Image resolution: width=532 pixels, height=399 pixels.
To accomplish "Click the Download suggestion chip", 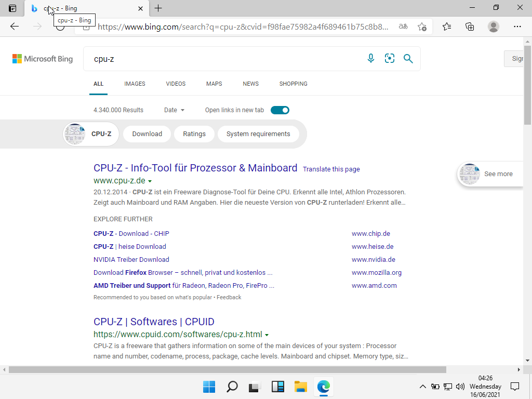I will (147, 134).
